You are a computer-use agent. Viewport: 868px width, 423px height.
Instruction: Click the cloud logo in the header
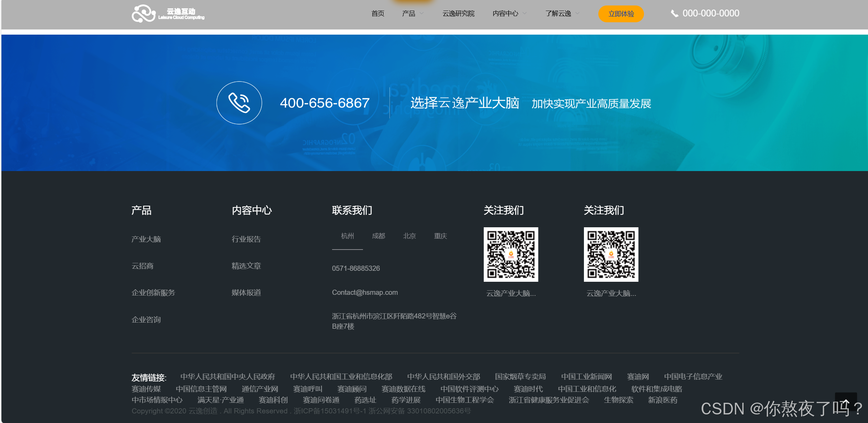tap(168, 13)
